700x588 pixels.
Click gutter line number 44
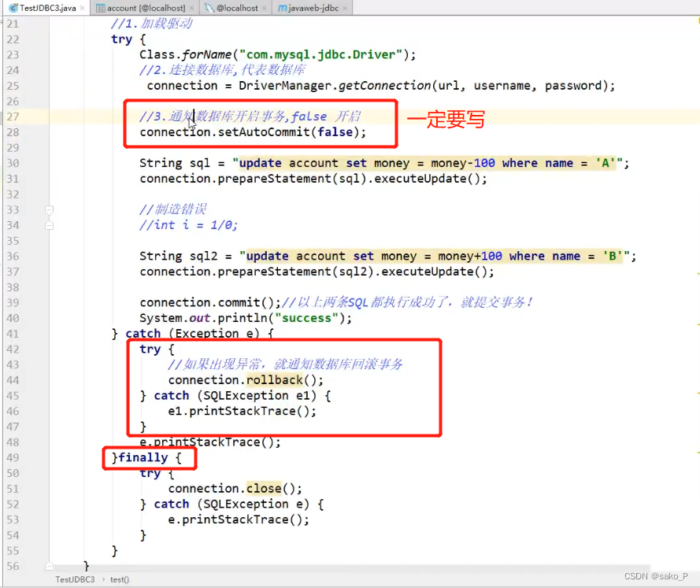point(13,380)
